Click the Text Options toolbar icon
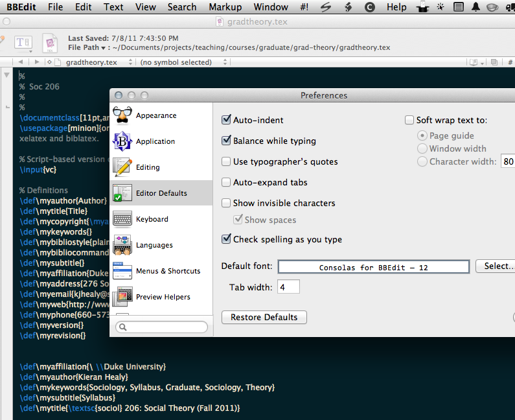 pos(23,43)
